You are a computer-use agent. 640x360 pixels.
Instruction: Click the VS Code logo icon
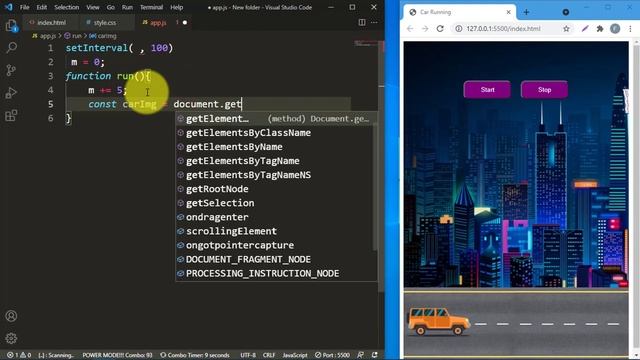(8, 7)
